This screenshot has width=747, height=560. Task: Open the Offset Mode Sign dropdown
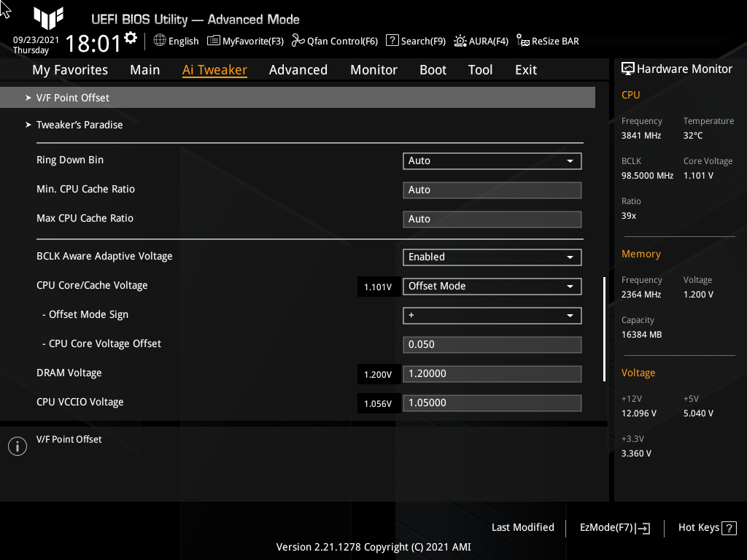[492, 315]
